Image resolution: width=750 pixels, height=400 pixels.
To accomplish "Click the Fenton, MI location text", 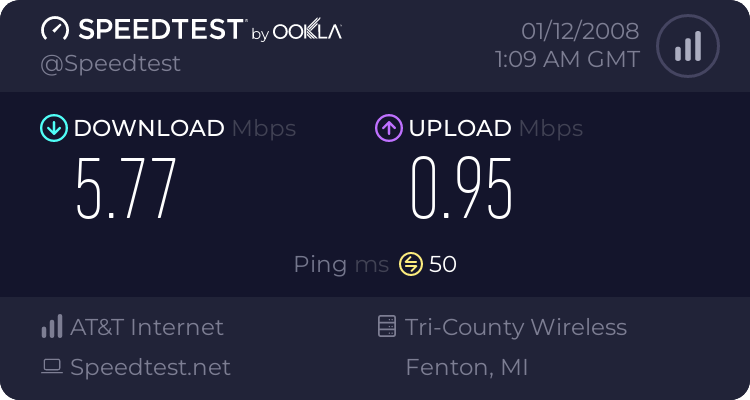I will [x=467, y=367].
